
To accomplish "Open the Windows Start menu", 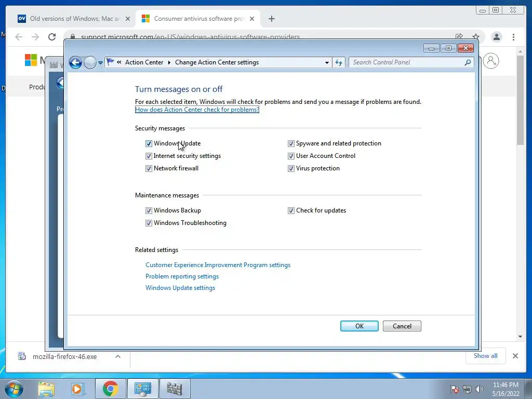I will point(14,389).
